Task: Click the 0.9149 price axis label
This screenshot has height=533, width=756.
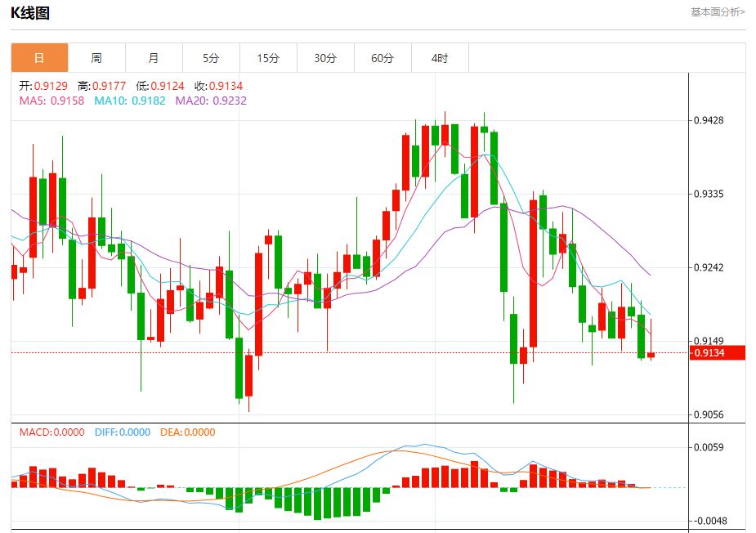Action: coord(709,341)
